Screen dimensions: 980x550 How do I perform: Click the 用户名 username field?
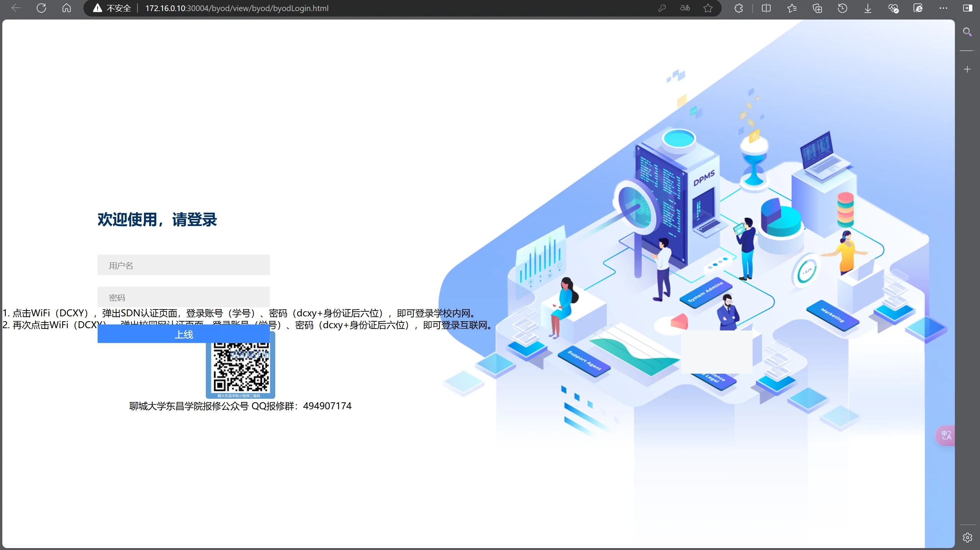183,265
